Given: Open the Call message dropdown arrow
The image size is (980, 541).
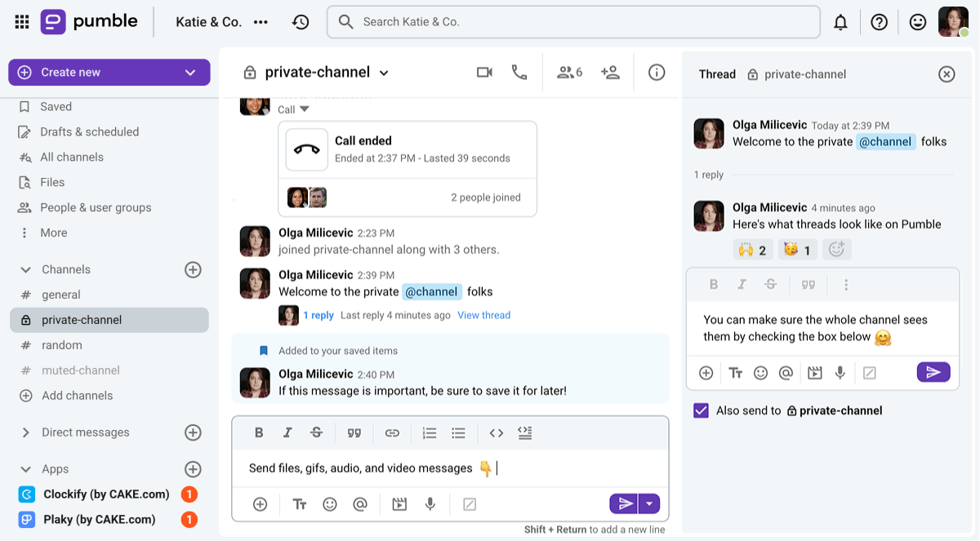Looking at the screenshot, I should tap(303, 108).
